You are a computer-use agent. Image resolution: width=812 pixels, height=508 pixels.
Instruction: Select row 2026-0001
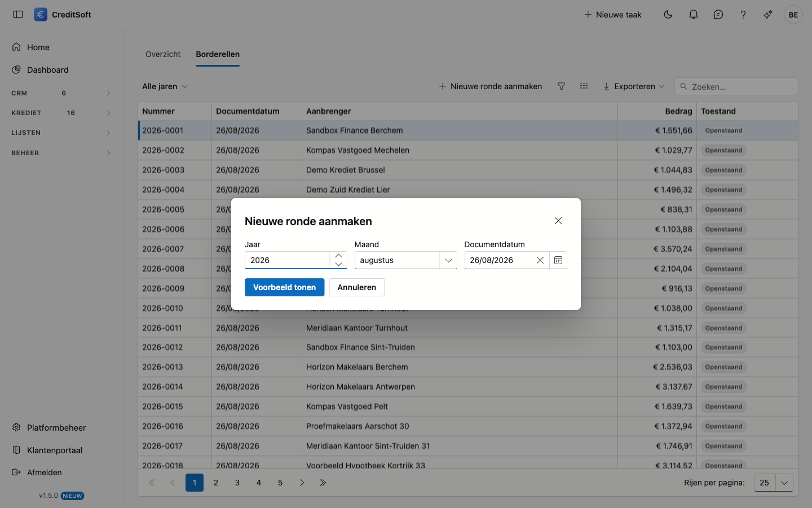coord(468,130)
